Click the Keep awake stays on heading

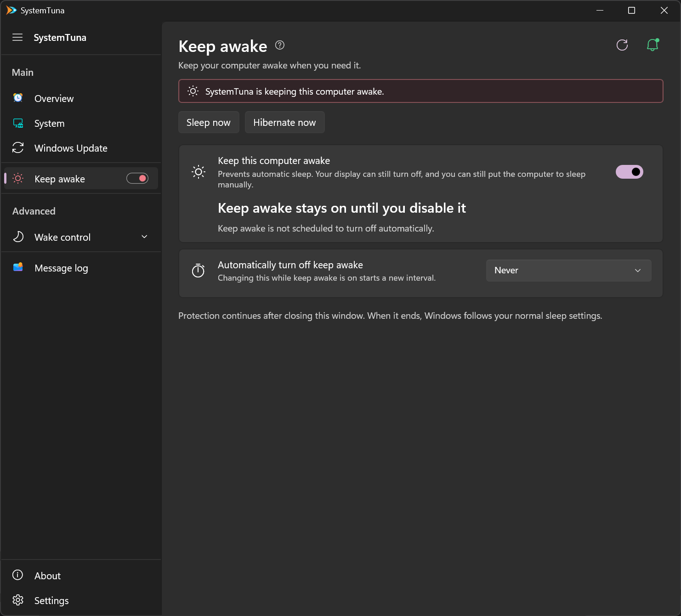pos(342,208)
